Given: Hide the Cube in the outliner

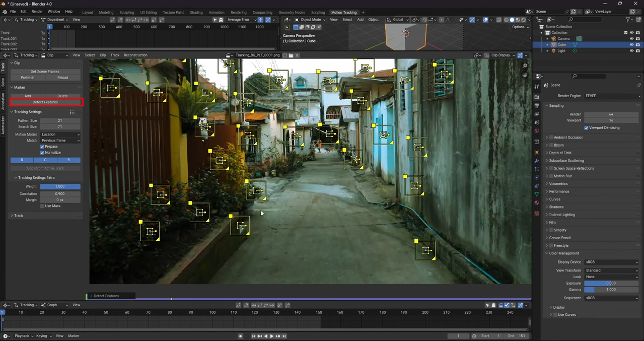Looking at the screenshot, I should tap(631, 45).
